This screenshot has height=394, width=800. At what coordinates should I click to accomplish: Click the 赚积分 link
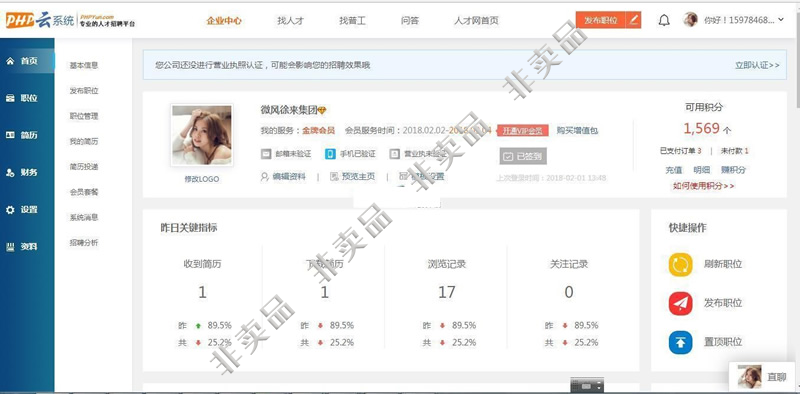(x=733, y=170)
